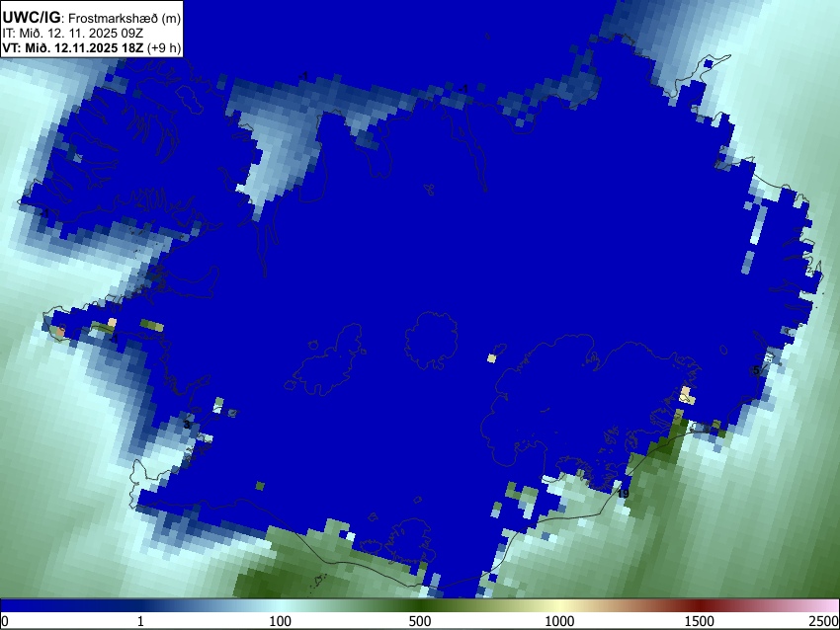
Task: Click the '(+9 h)' forecast offset text
Action: click(163, 47)
